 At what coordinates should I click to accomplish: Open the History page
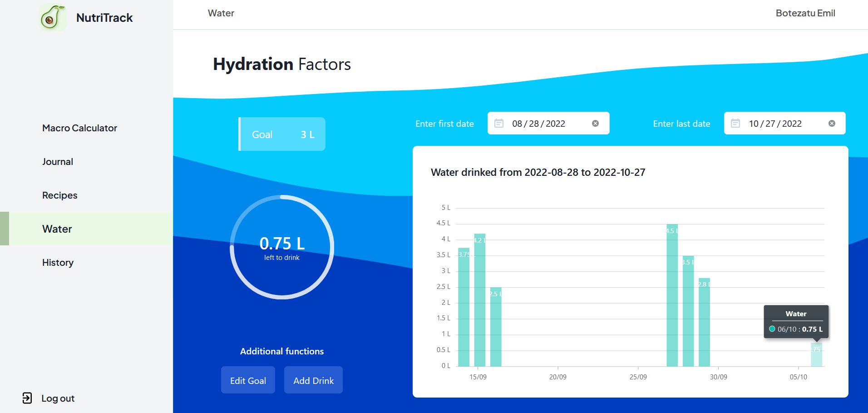[58, 263]
